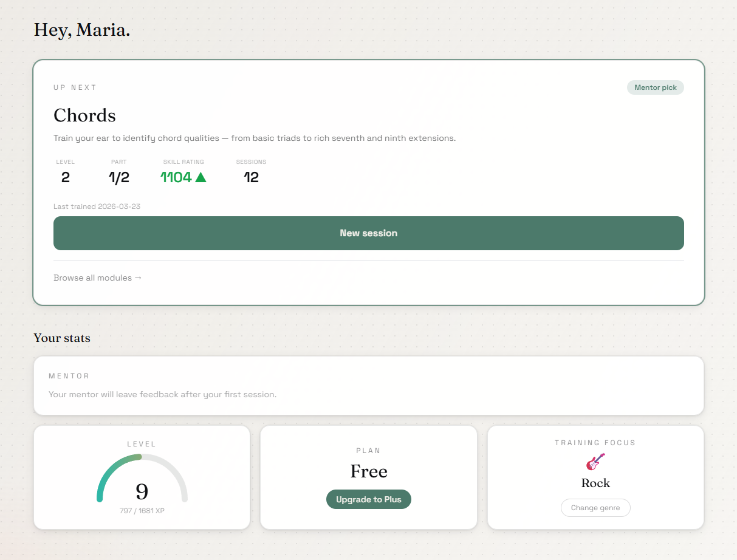The width and height of the screenshot is (737, 560).
Task: Click the Your stats heading
Action: [x=62, y=338]
